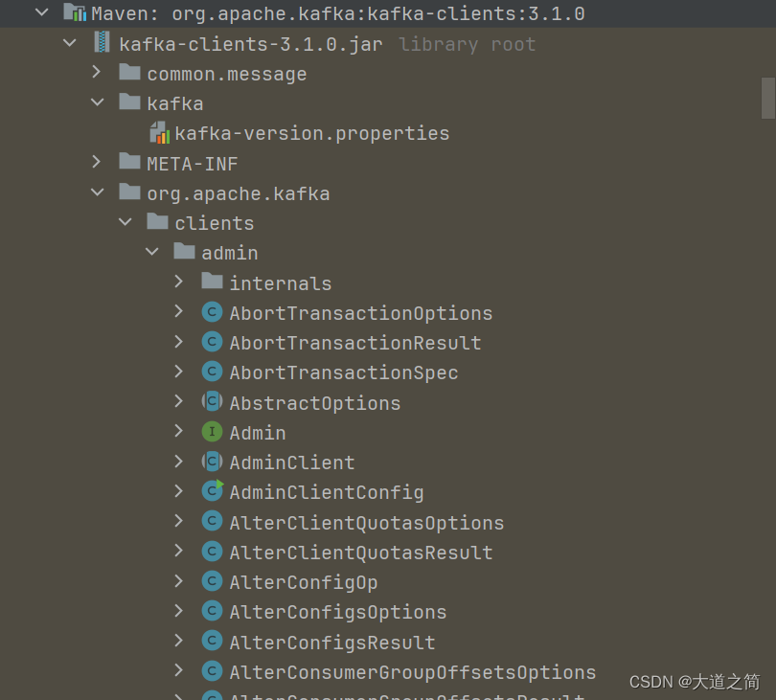Click the class icon of AbortTransactionSpec

pyautogui.click(x=212, y=372)
